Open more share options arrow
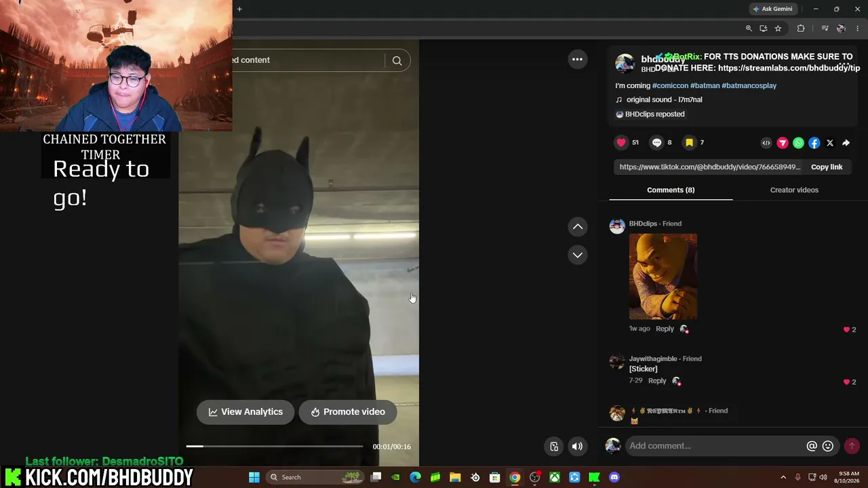 point(846,143)
